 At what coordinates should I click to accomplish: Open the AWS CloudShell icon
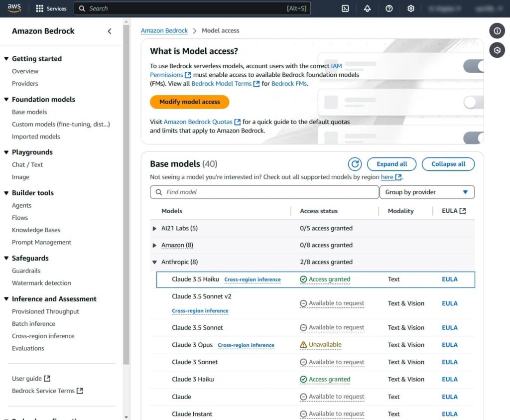(x=345, y=8)
